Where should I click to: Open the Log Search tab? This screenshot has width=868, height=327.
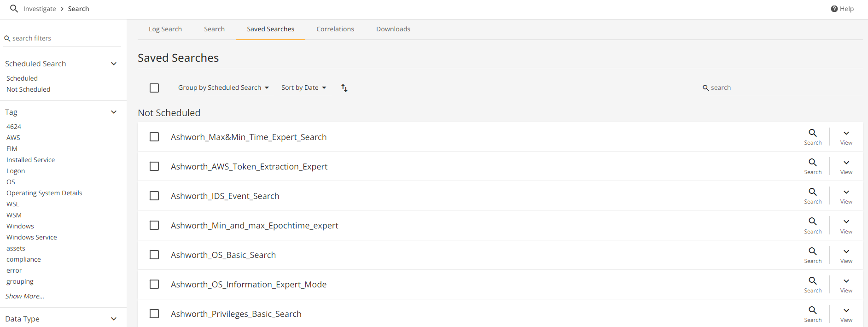(x=165, y=29)
